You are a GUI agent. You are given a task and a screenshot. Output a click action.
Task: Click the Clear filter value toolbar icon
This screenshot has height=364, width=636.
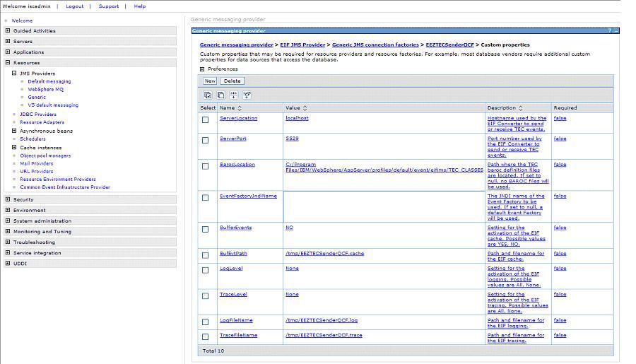[247, 95]
